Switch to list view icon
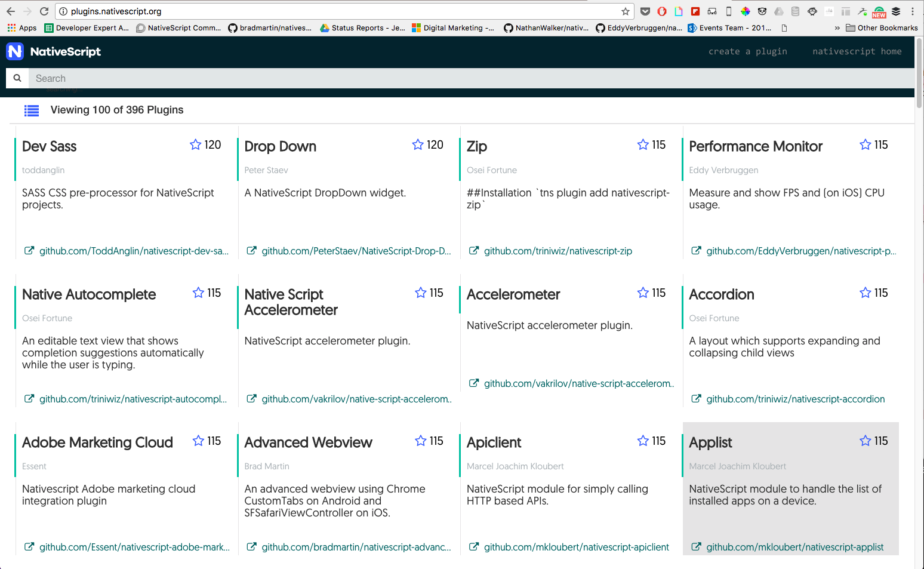Image resolution: width=924 pixels, height=569 pixels. point(32,110)
